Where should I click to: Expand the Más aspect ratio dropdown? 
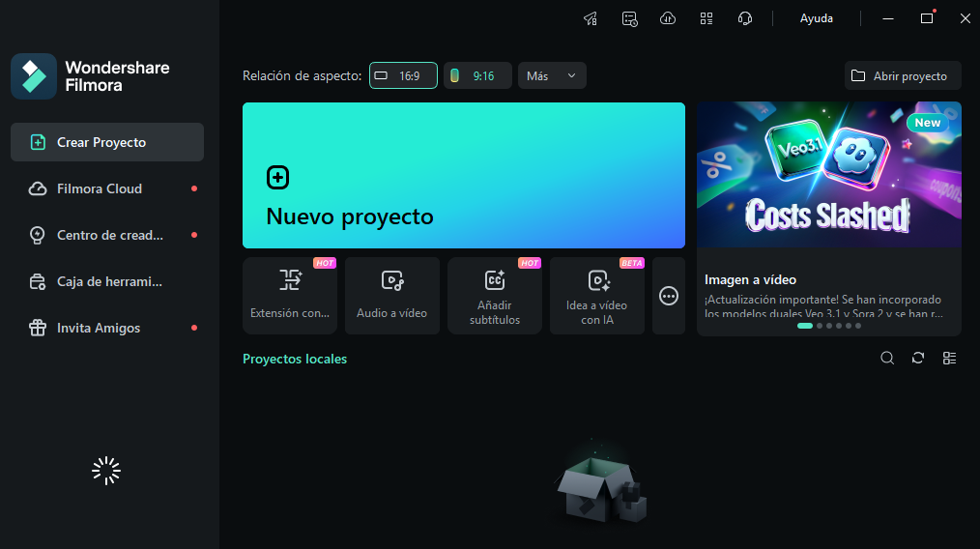pyautogui.click(x=552, y=75)
